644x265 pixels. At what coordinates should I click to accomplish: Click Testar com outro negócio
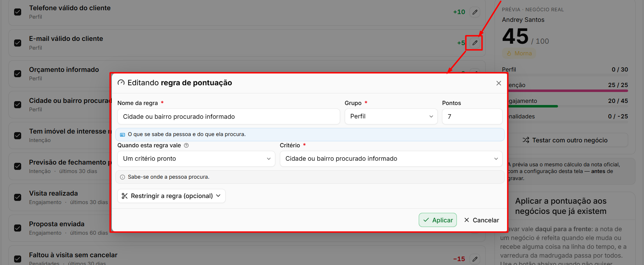click(565, 140)
